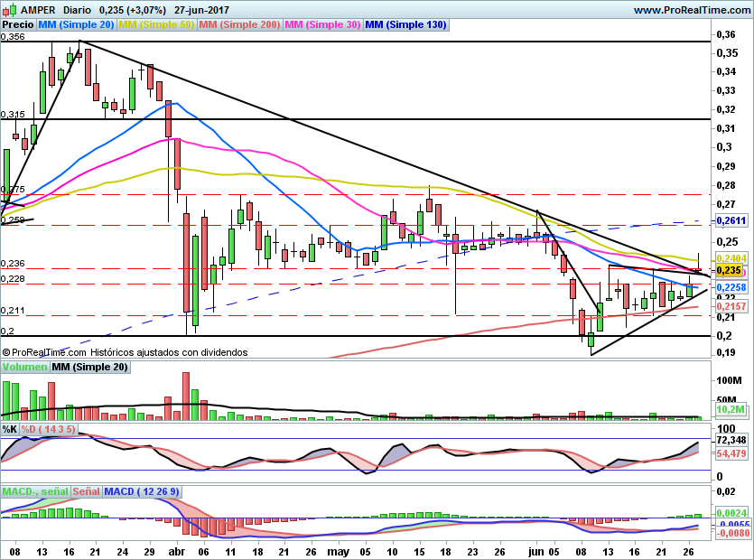Select the %K stochastic label
This screenshot has width=754, height=560.
[10, 429]
